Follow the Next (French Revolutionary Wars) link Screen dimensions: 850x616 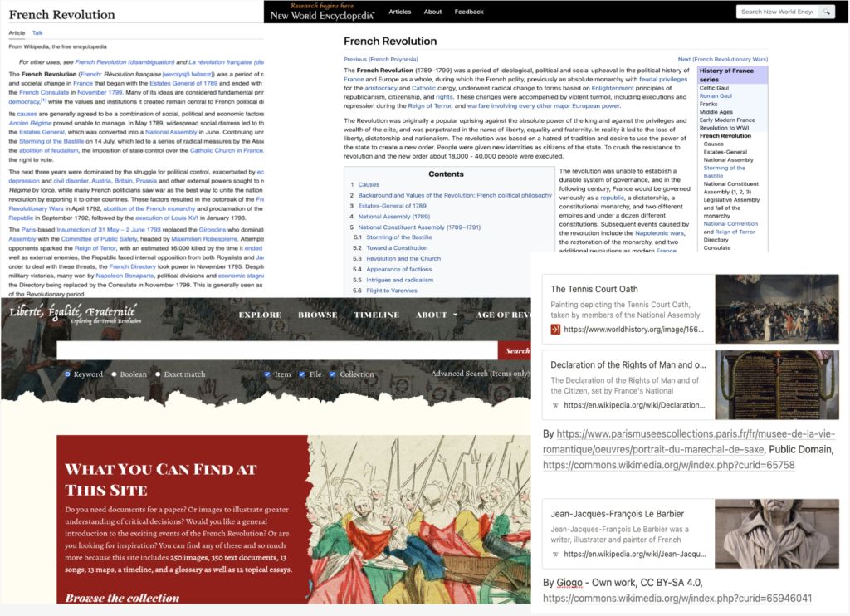(722, 60)
